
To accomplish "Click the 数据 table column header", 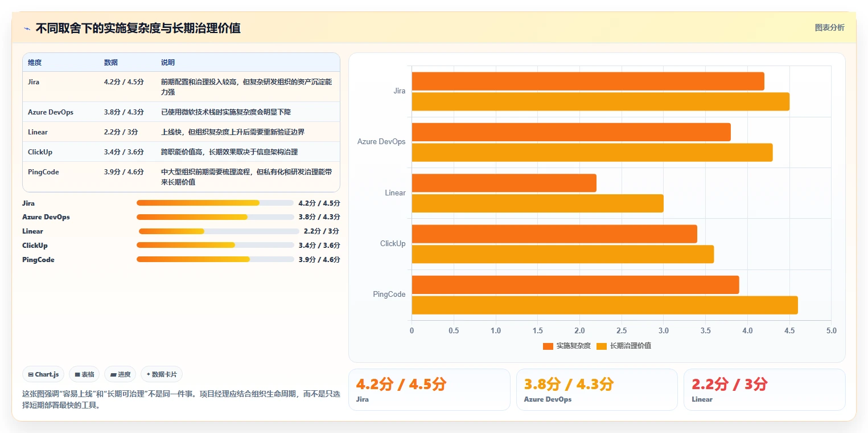I will click(111, 63).
